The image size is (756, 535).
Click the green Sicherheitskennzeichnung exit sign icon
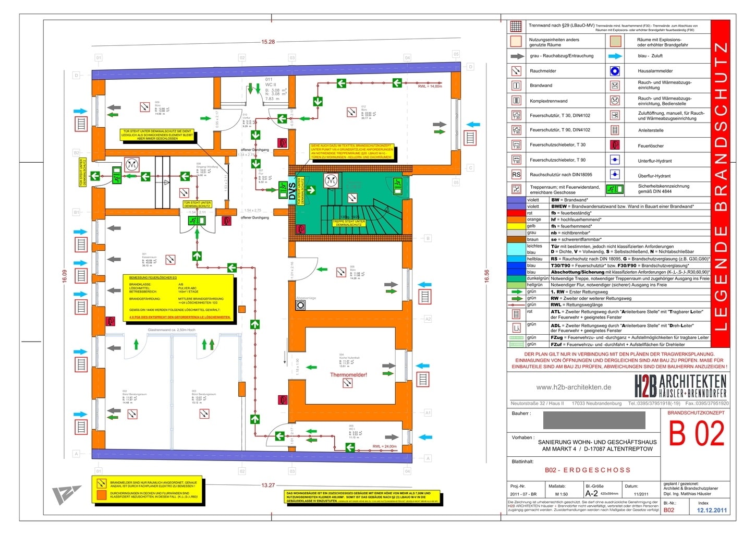pos(615,189)
